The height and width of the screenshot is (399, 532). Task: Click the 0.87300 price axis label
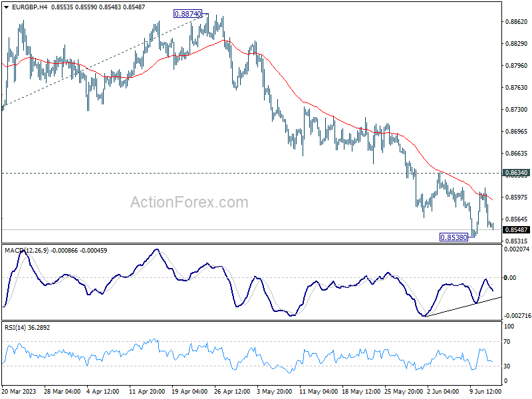[x=517, y=110]
